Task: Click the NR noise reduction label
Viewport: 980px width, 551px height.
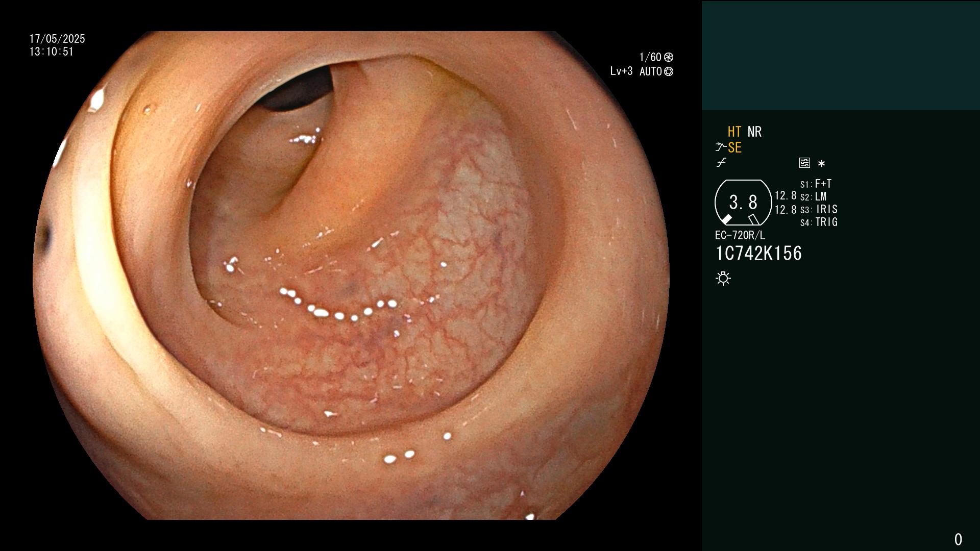Action: click(x=754, y=132)
